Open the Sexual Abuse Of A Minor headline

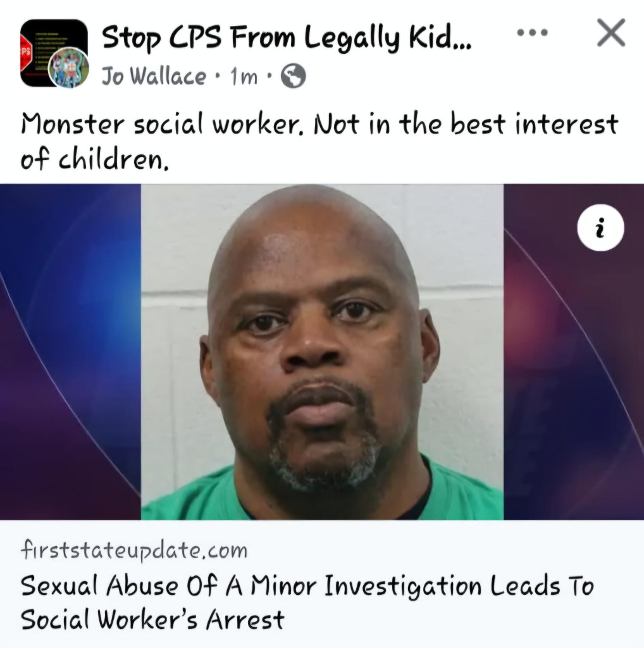coord(307,585)
